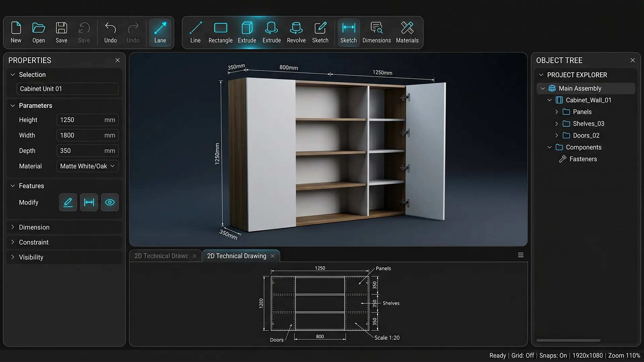Image resolution: width=644 pixels, height=362 pixels.
Task: Click the dimension Modify feature icon
Action: tap(89, 202)
